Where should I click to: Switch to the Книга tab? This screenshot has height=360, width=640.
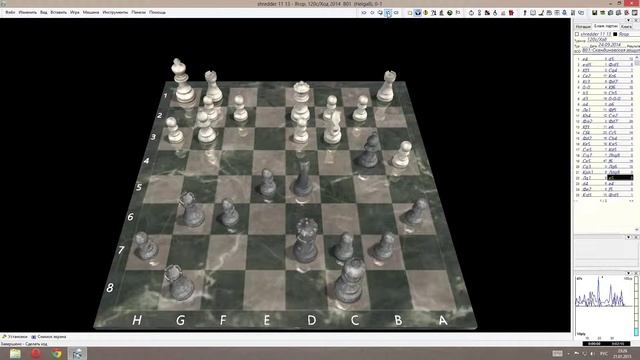click(x=626, y=26)
